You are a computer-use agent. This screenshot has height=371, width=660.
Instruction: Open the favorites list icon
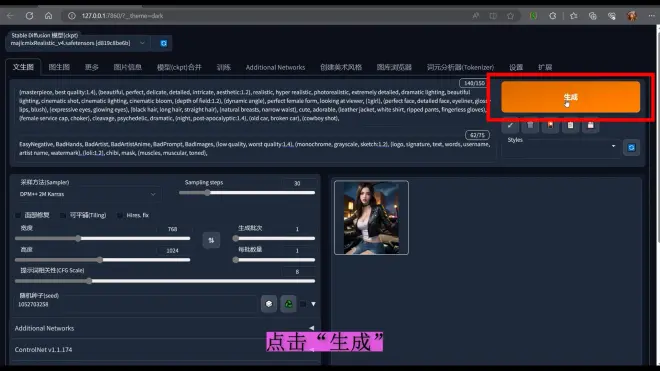573,16
